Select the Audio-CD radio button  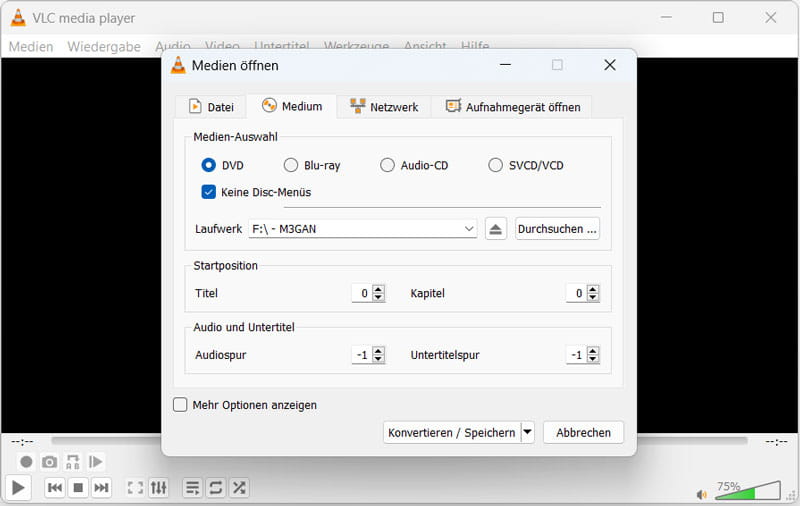point(387,165)
